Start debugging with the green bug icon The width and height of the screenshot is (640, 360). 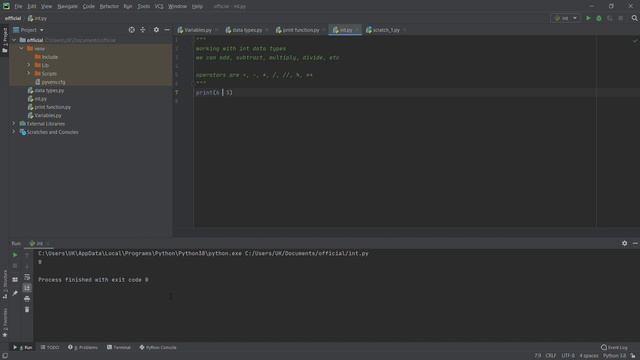tap(599, 18)
